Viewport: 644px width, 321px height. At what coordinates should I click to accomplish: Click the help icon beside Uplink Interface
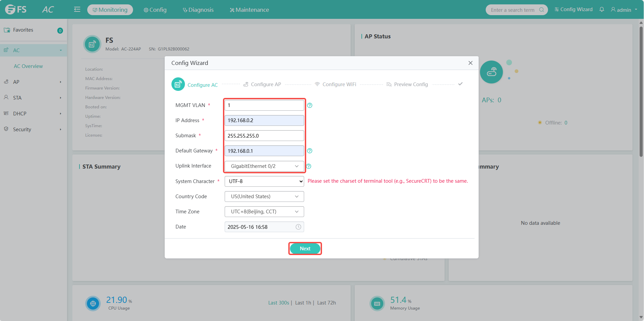tap(309, 166)
